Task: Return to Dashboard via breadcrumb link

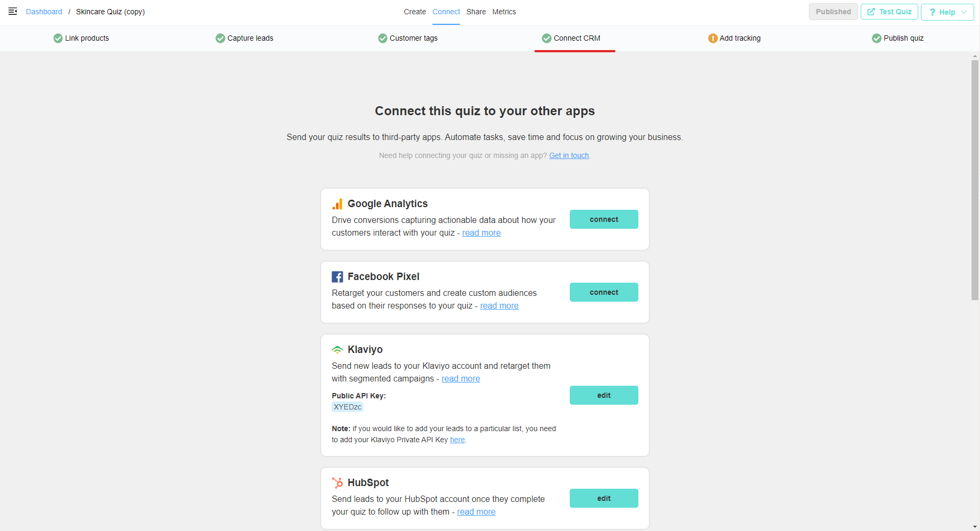Action: tap(44, 12)
